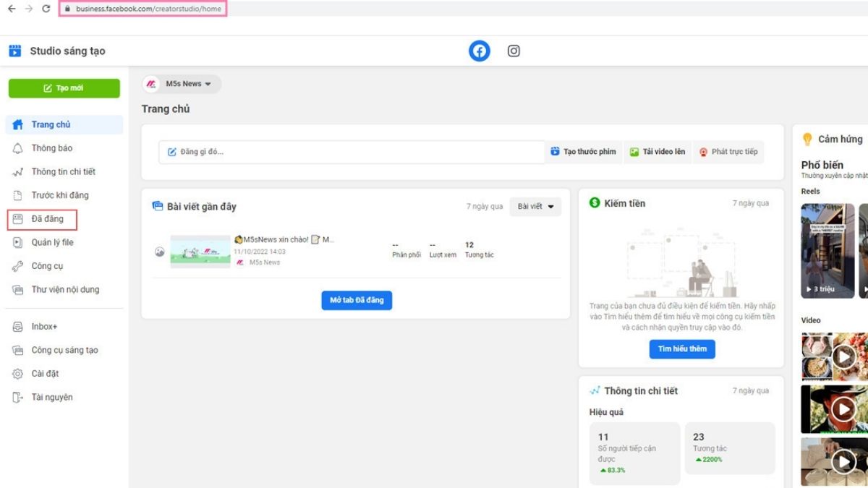Open Công cụ tools in the sidebar
Screen dimensions: 868x488
47,266
